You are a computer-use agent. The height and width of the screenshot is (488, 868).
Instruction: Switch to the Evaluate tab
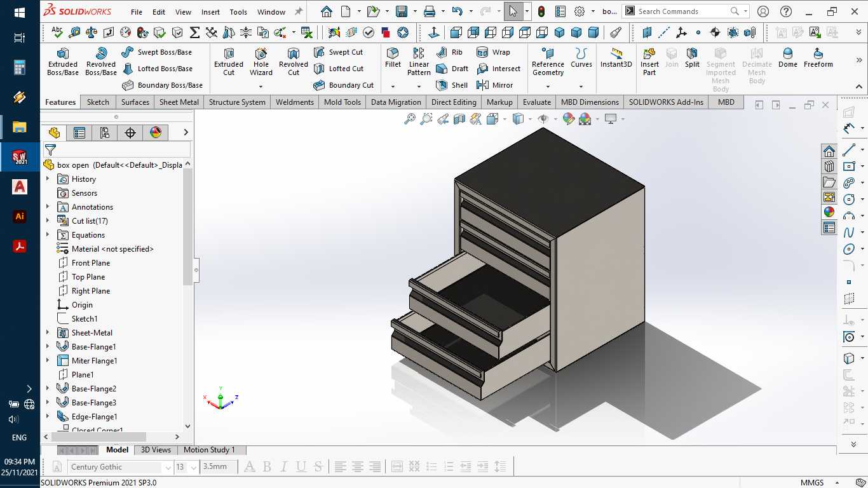(537, 102)
